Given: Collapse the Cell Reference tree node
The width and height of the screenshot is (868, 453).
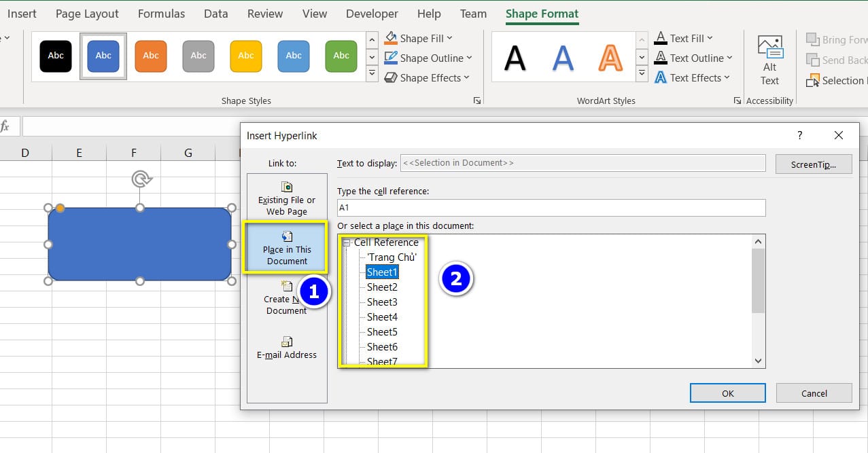Looking at the screenshot, I should click(345, 242).
